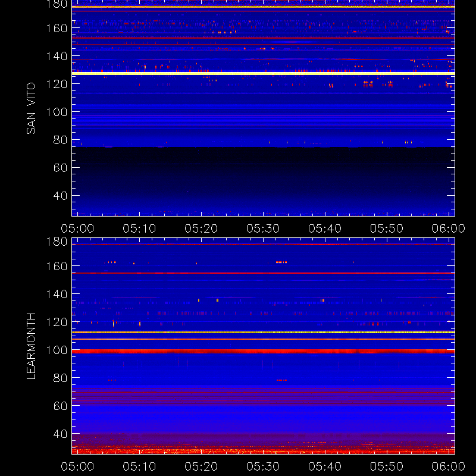Pick the 120 label on LEARMONTH axis

coord(57,322)
